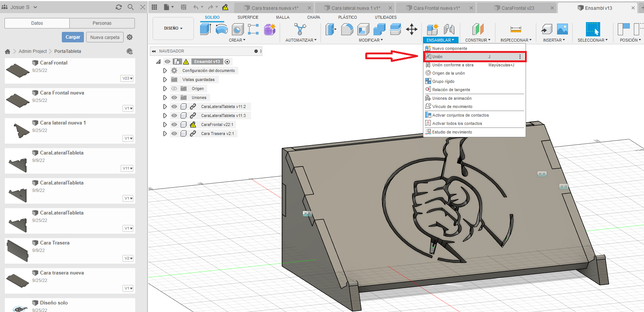Click the Joint icon in the toolbar
The height and width of the screenshot is (312, 644).
[x=449, y=29]
